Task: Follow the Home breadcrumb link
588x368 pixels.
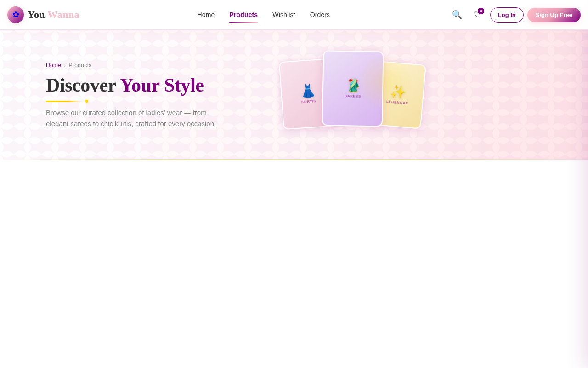Action: point(53,65)
